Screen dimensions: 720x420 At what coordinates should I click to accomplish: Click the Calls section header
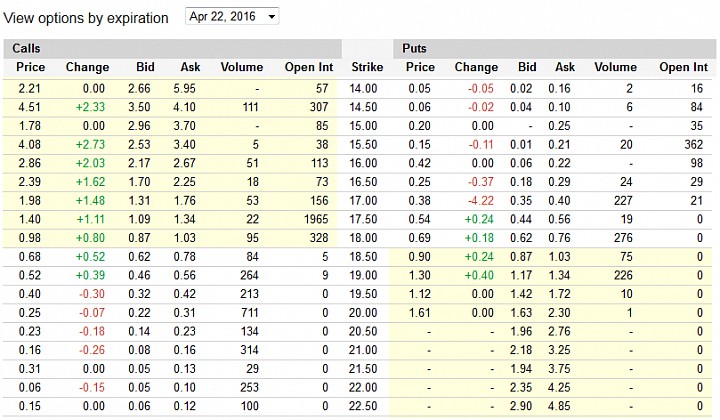pyautogui.click(x=172, y=48)
